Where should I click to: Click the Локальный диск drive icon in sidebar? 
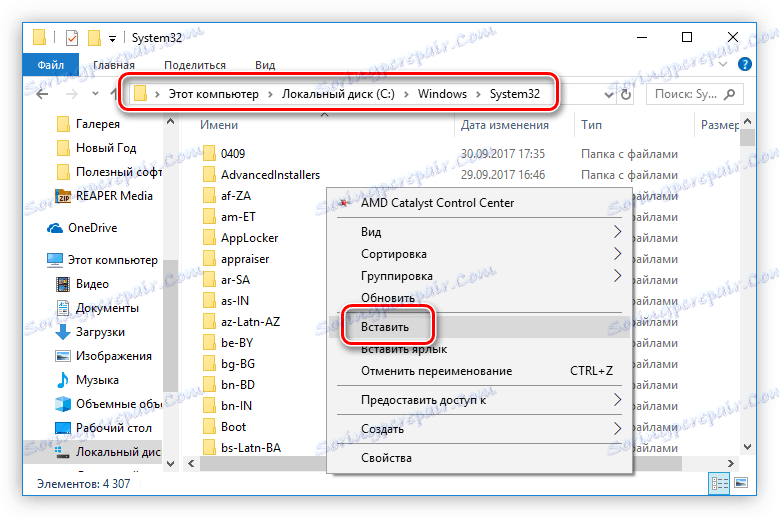tap(63, 452)
